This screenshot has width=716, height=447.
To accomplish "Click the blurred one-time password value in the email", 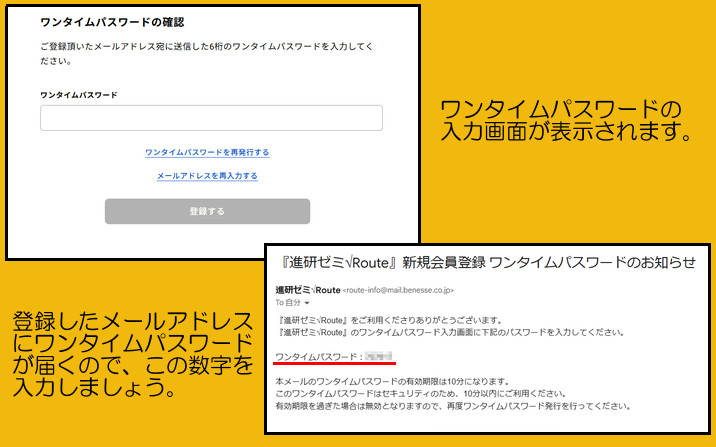I will pyautogui.click(x=379, y=356).
